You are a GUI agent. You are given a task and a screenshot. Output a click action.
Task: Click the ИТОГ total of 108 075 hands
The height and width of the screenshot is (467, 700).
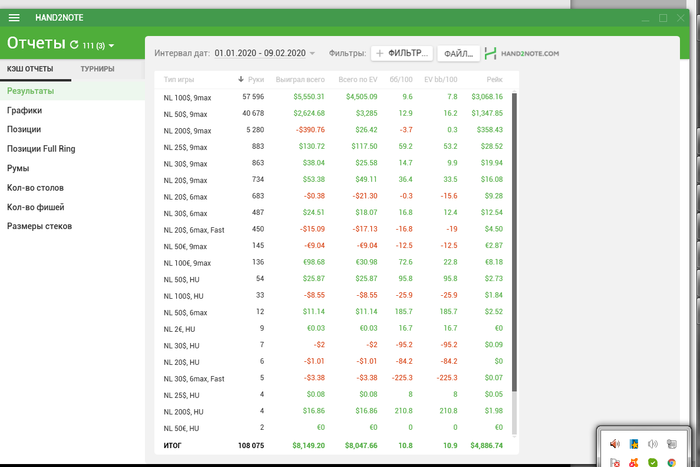point(251,446)
